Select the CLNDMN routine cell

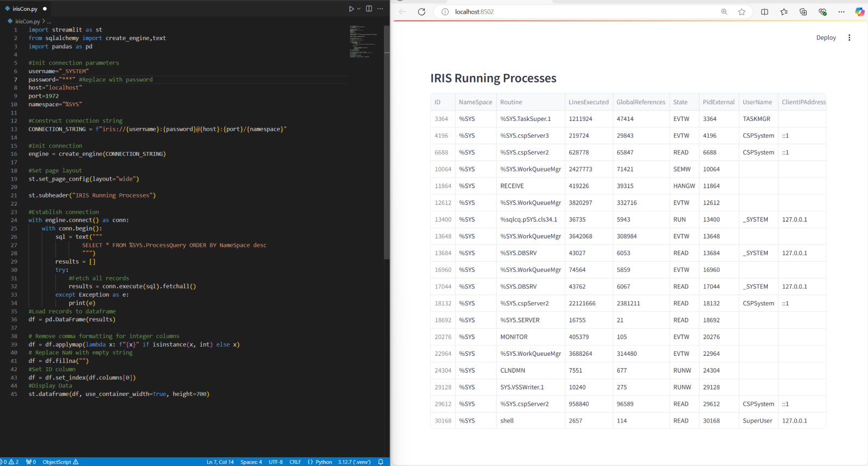pyautogui.click(x=531, y=371)
